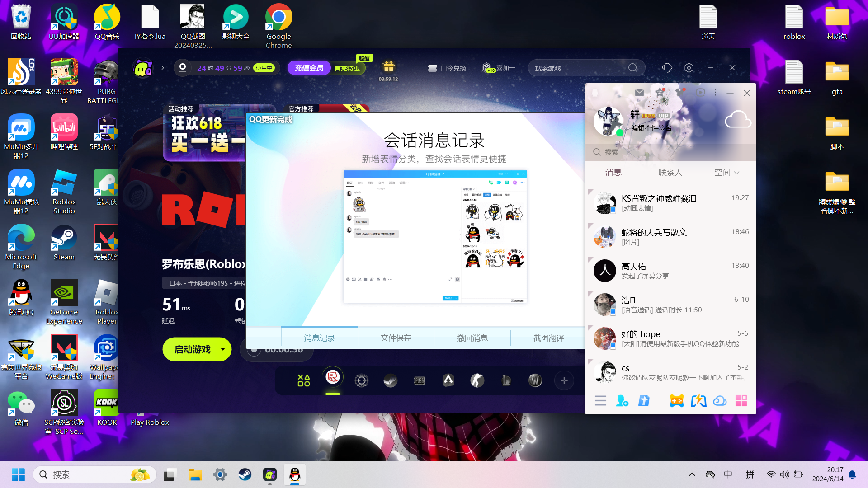Click the gift box reward icon

point(389,67)
